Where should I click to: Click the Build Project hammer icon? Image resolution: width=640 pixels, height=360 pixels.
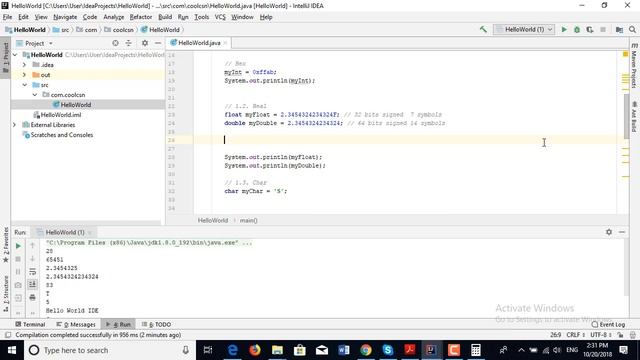pos(483,29)
